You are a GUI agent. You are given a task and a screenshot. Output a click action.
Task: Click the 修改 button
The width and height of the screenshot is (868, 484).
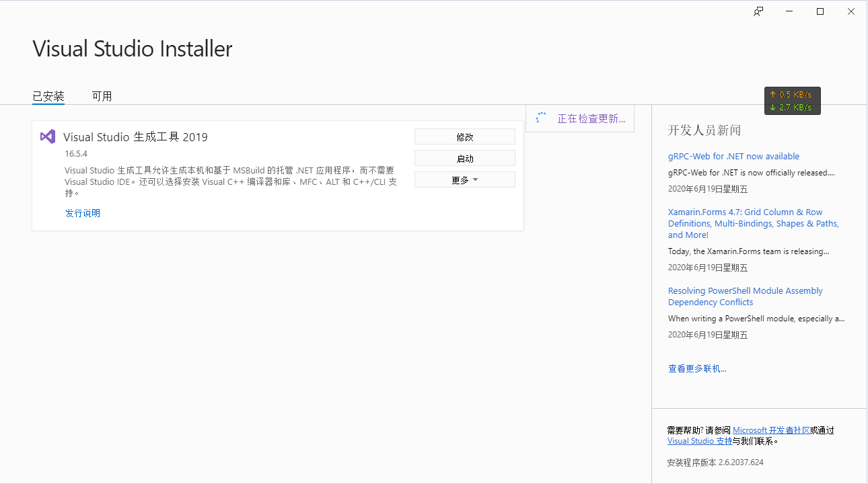[x=465, y=136]
